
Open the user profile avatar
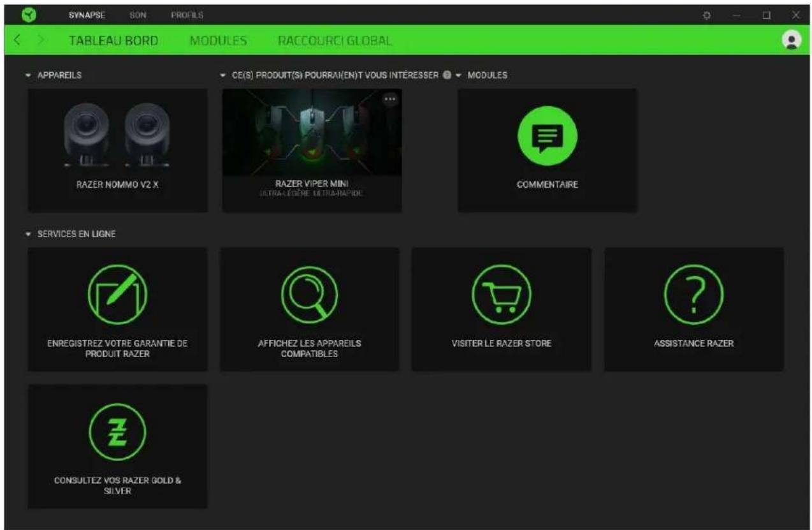(792, 40)
